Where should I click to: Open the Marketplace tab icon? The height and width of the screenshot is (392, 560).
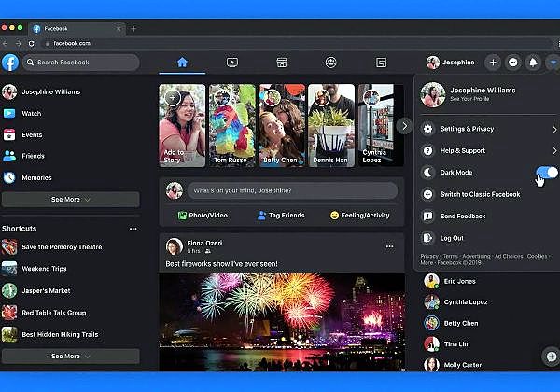click(x=281, y=63)
